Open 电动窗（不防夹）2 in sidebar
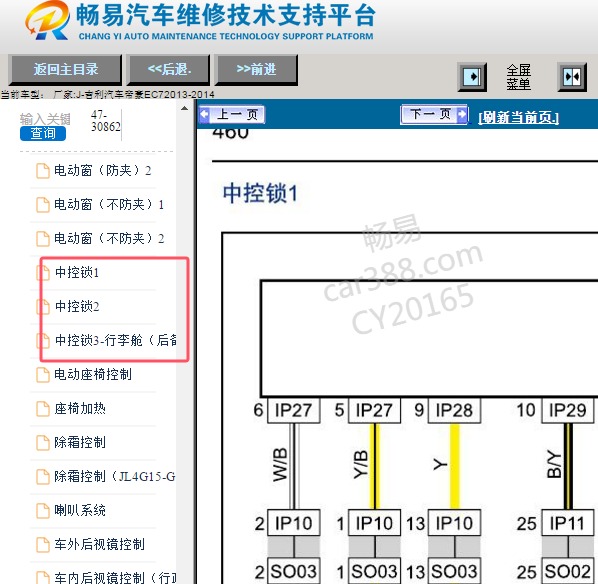598x584 pixels. coord(109,238)
